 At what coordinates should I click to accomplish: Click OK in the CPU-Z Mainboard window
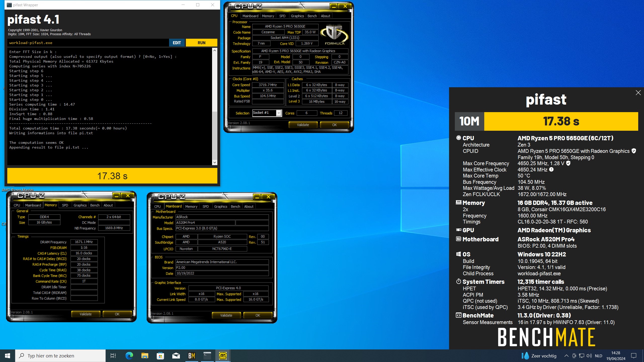coord(258,315)
